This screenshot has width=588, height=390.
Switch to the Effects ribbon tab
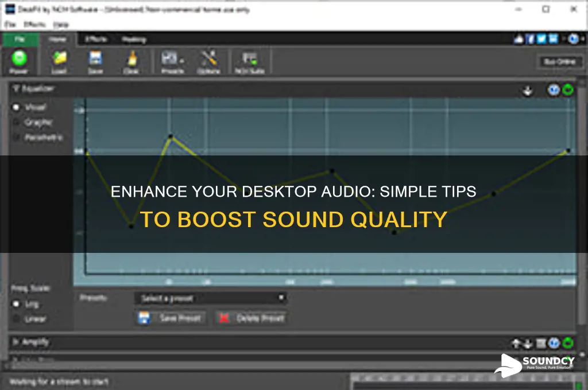pos(96,39)
